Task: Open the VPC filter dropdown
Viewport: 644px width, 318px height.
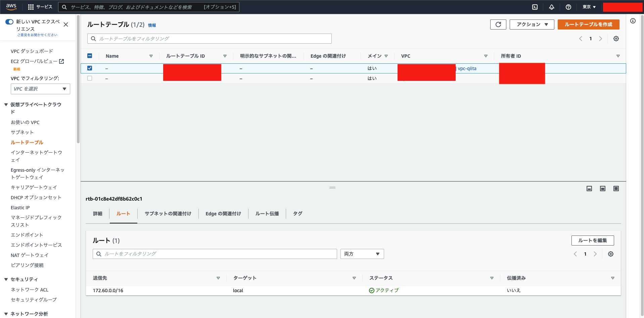Action: 40,89
